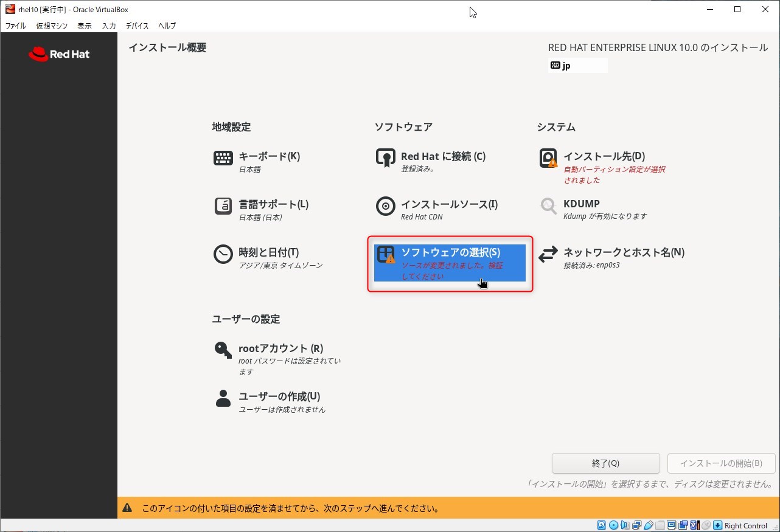Open Installation Destination disk icon

point(548,158)
